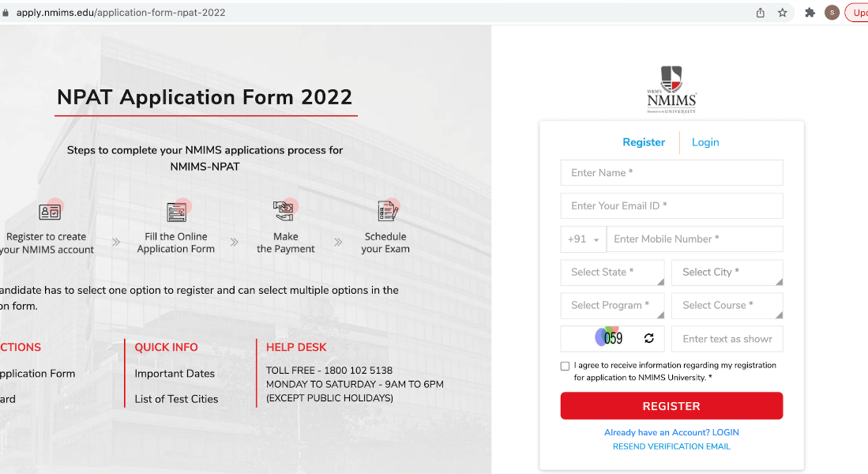Click the red REGISTER button

[x=671, y=406]
